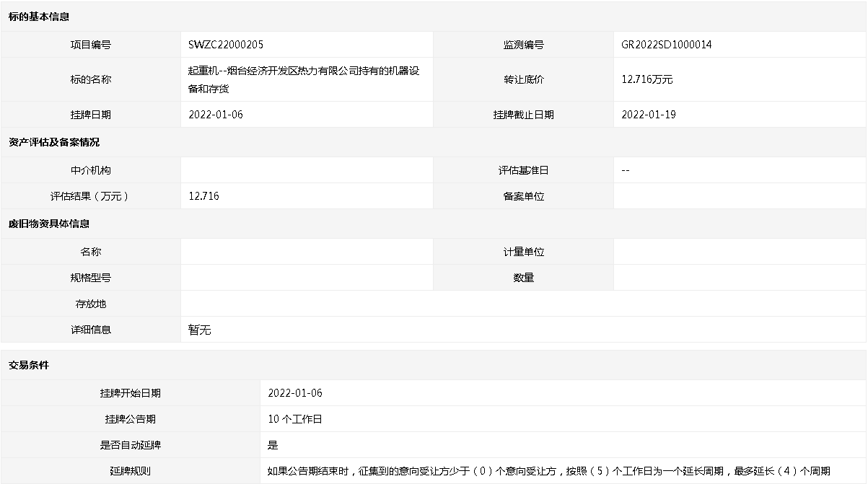
Task: Click the 挂牌开始日期 label
Action: (131, 393)
